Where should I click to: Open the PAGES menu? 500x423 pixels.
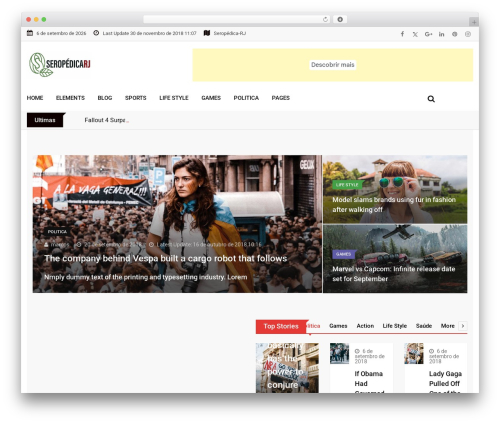tap(281, 98)
